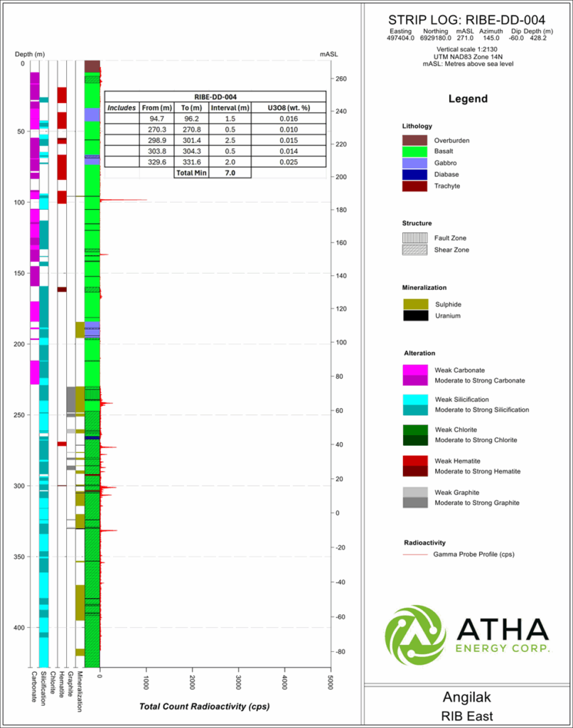This screenshot has height=728, width=573.
Task: Click the Fault Zone pattern symbol
Action: pos(415,238)
